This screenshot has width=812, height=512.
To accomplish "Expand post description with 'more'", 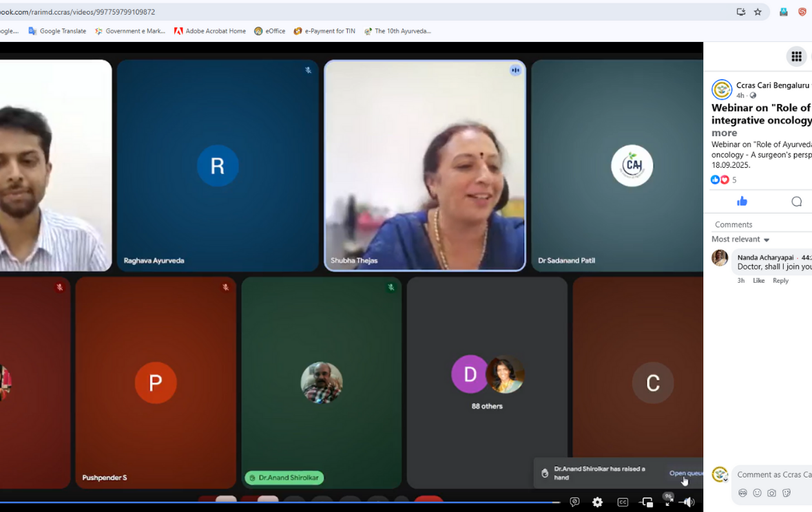I will coord(724,133).
